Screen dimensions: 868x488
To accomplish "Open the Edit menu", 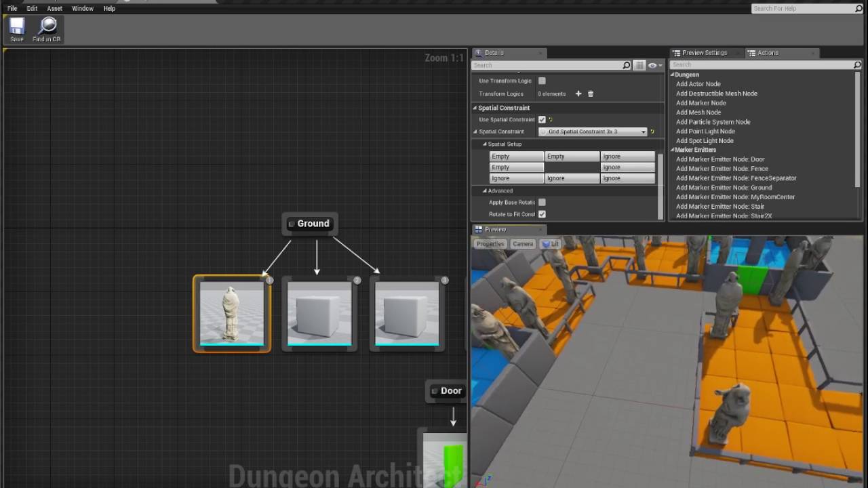I will (32, 8).
